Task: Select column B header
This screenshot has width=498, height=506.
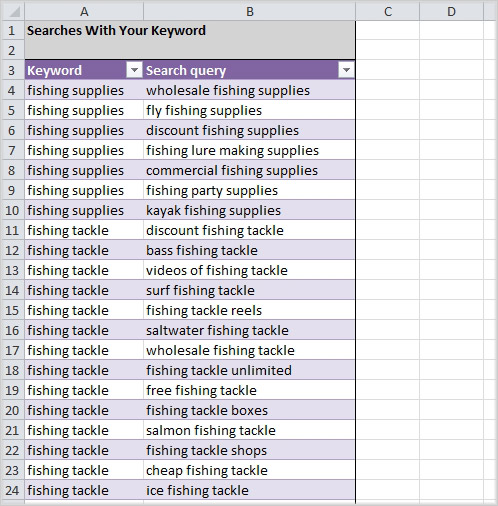Action: (249, 12)
